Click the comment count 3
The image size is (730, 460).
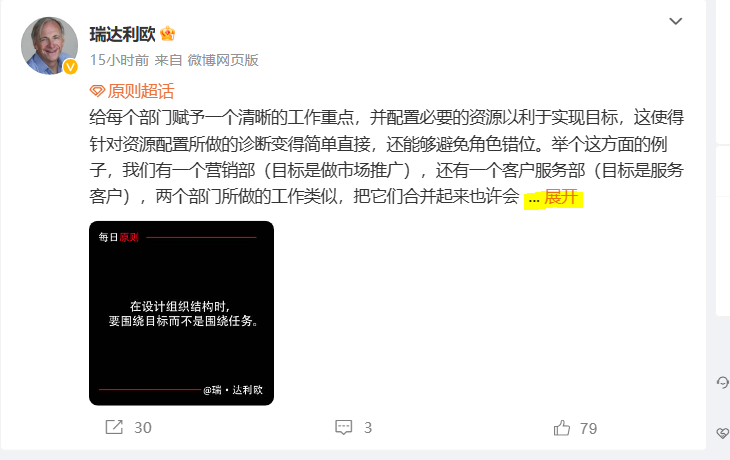368,427
